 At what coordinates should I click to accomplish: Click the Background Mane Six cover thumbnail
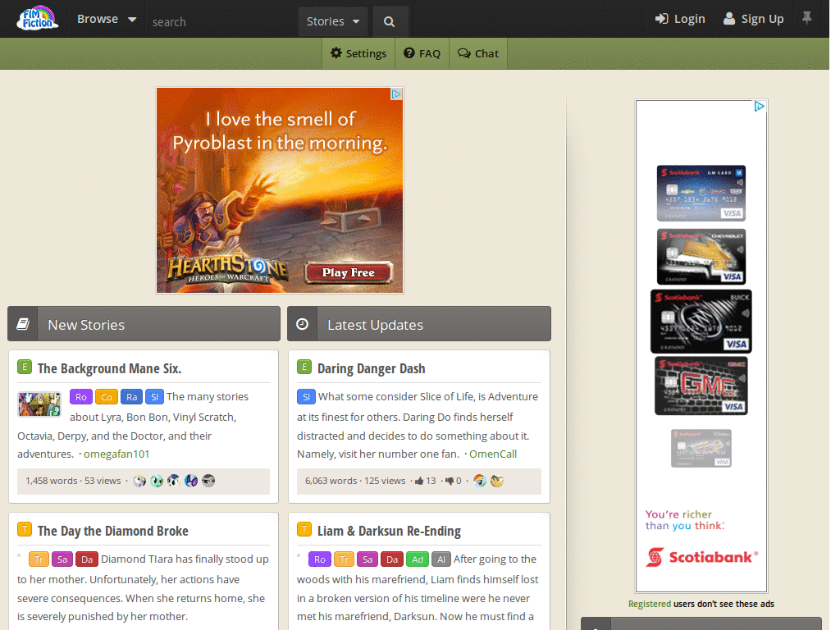(x=39, y=404)
